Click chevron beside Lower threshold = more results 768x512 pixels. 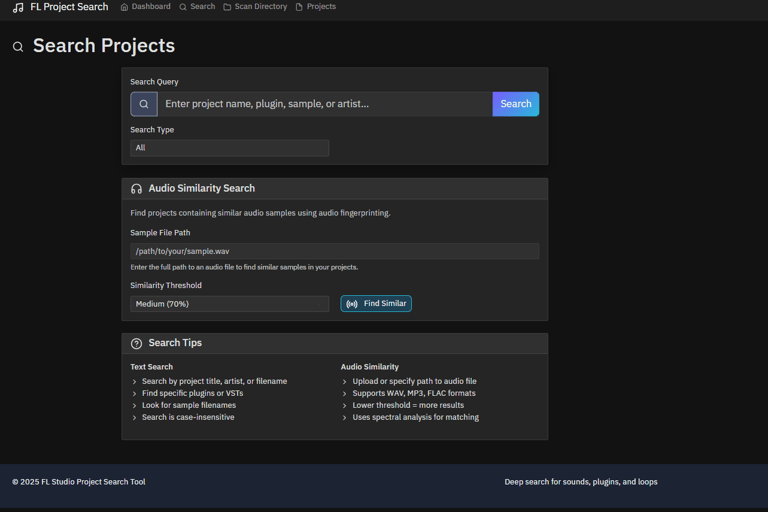[344, 406]
